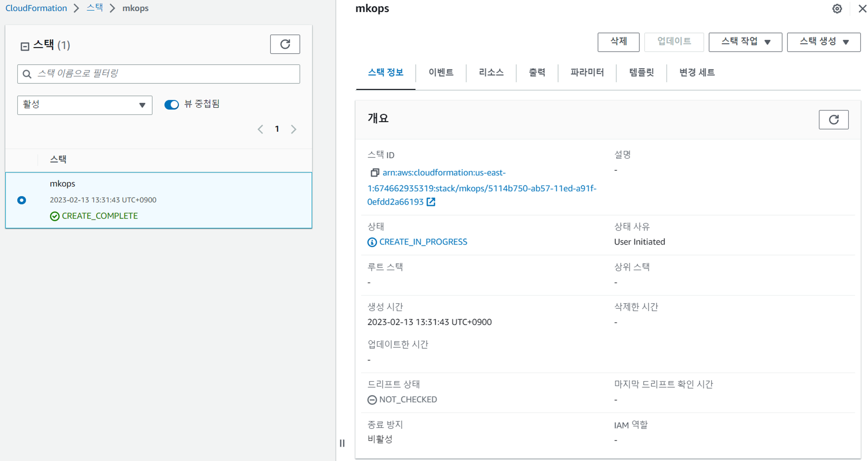
Task: Open stack ARN external link icon
Action: point(431,202)
